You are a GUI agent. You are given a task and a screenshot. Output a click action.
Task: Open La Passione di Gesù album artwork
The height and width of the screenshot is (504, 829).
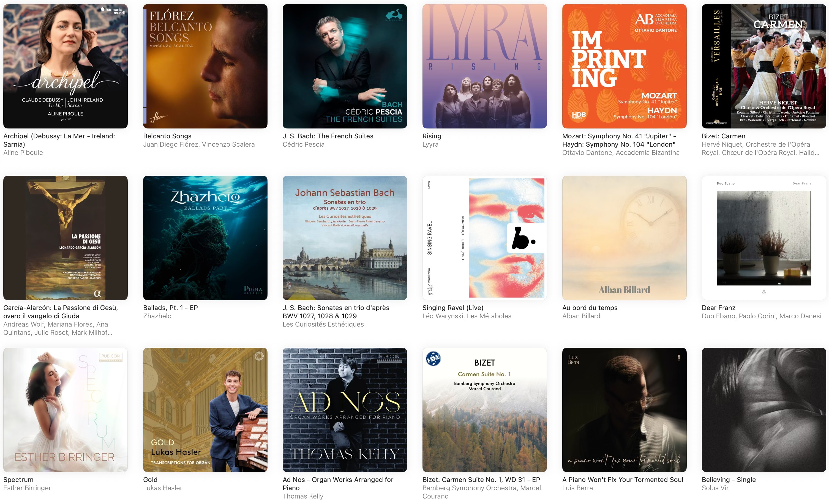click(x=65, y=238)
